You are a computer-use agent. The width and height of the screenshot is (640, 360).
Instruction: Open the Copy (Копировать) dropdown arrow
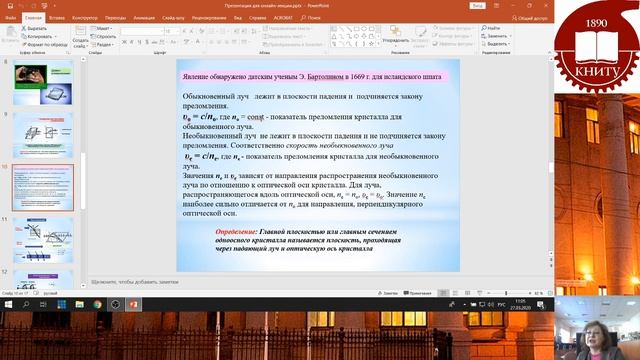tap(55, 36)
